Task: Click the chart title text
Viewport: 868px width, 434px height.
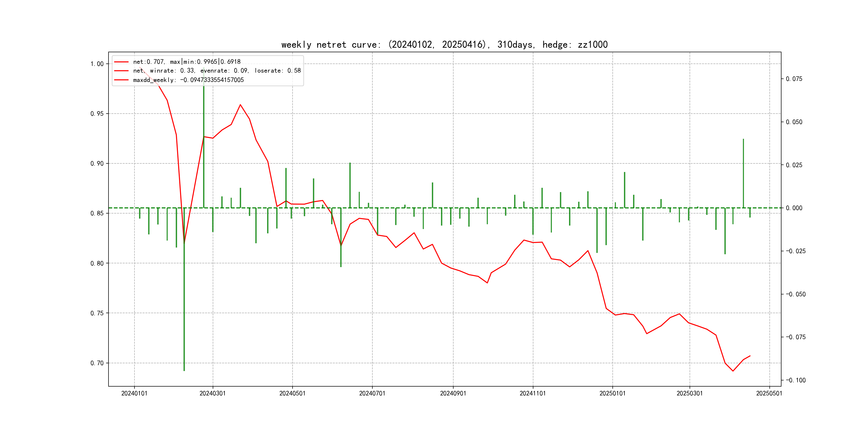Action: pos(444,45)
